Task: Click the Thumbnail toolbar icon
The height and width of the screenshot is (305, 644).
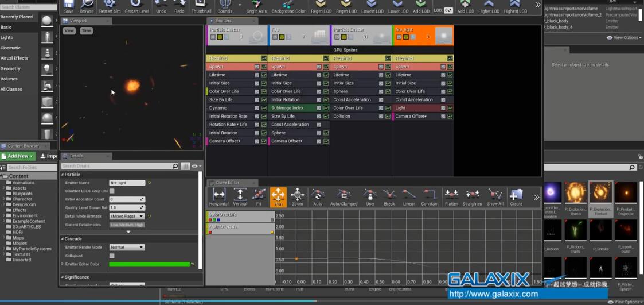Action: [201, 5]
